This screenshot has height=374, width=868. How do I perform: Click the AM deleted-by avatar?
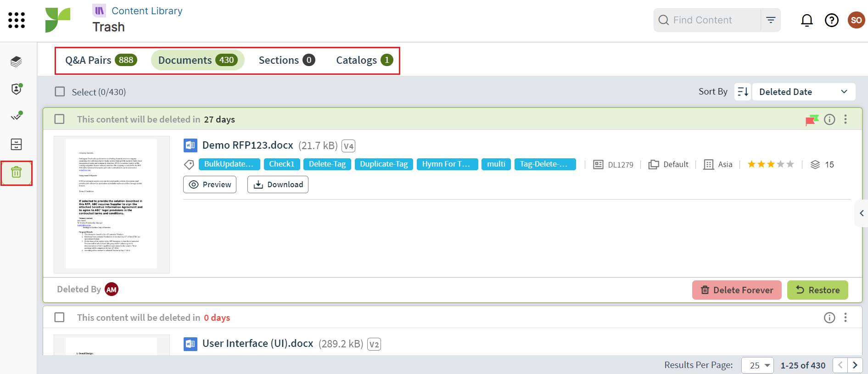(x=112, y=290)
